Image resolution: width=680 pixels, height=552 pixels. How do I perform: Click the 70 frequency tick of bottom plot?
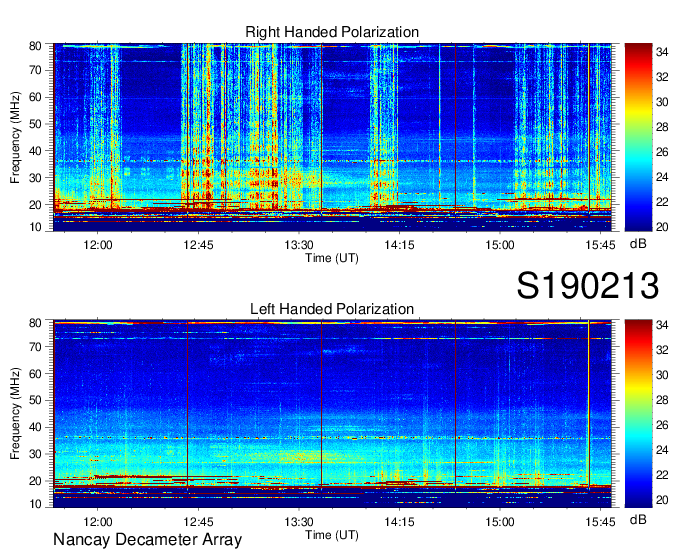(35, 346)
